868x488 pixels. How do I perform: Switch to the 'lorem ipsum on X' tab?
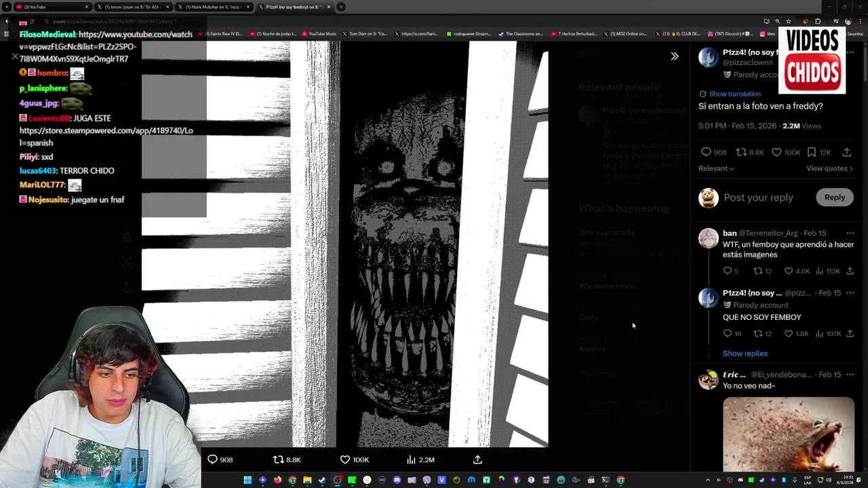(132, 7)
